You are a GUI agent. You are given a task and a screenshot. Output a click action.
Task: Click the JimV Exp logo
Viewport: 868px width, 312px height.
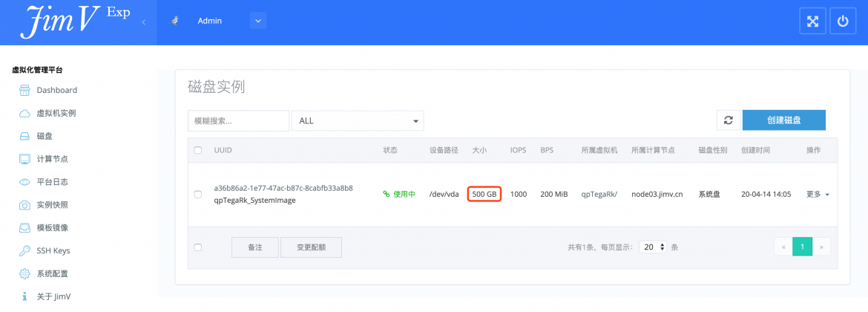click(75, 22)
